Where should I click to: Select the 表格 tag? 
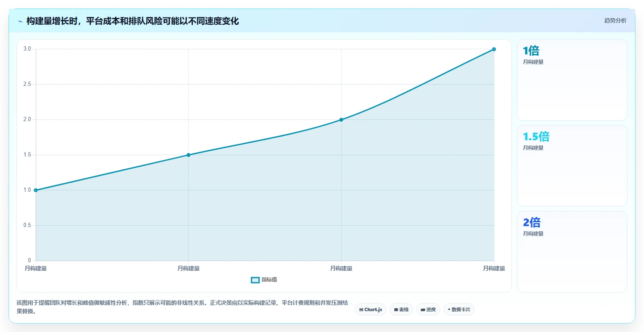click(401, 309)
